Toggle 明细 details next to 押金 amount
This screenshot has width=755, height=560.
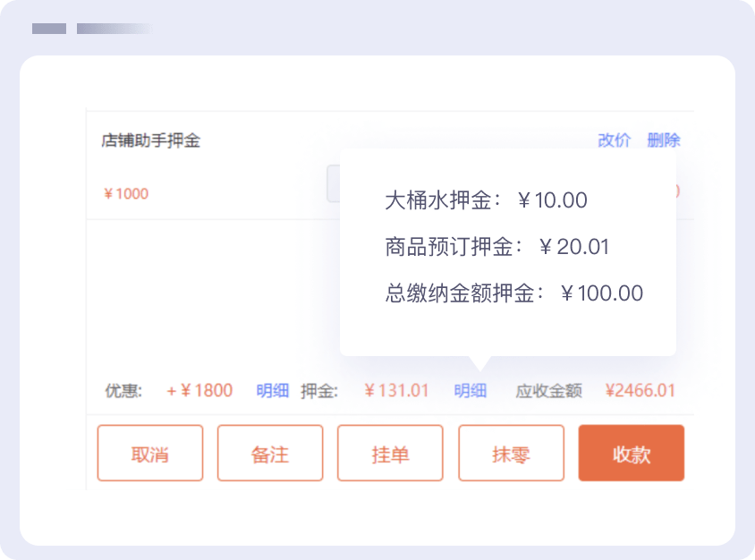[x=470, y=390]
